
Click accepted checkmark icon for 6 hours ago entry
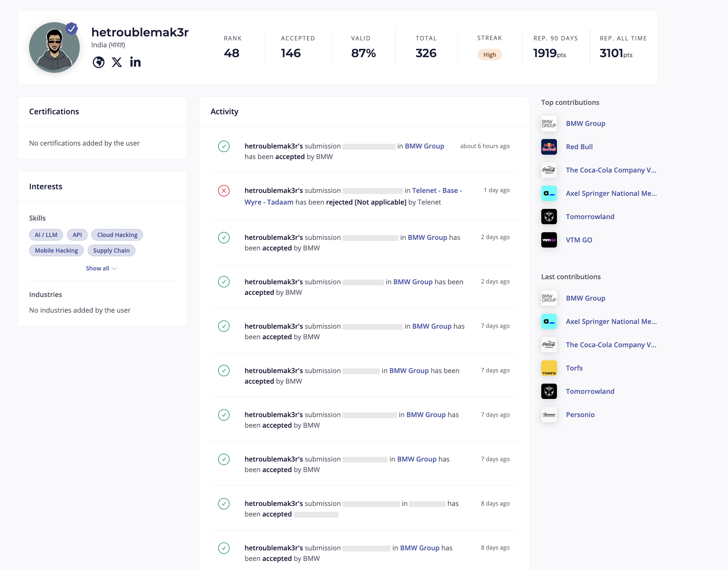[x=224, y=146]
